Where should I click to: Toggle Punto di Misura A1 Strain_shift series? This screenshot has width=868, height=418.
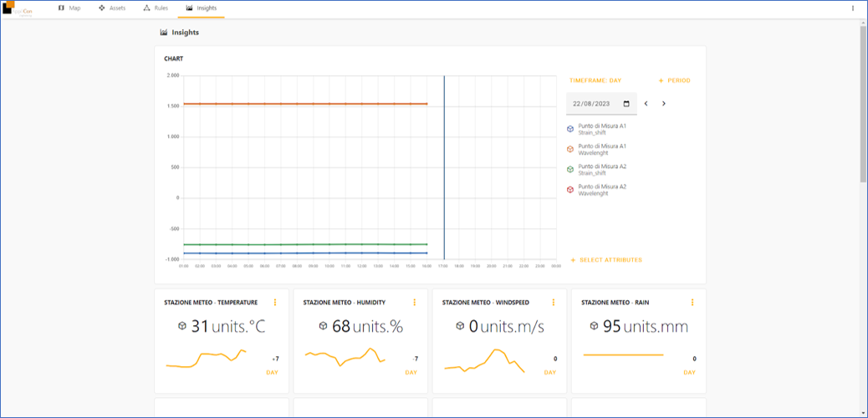(570, 129)
